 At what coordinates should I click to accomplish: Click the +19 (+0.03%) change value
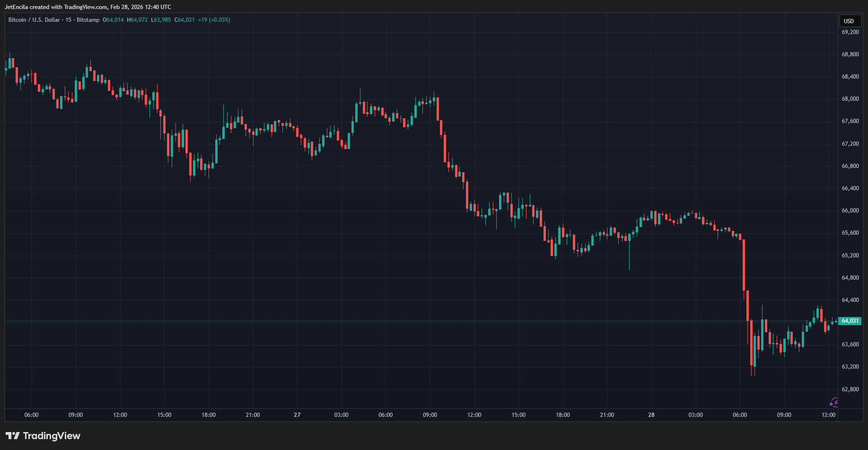(x=214, y=20)
